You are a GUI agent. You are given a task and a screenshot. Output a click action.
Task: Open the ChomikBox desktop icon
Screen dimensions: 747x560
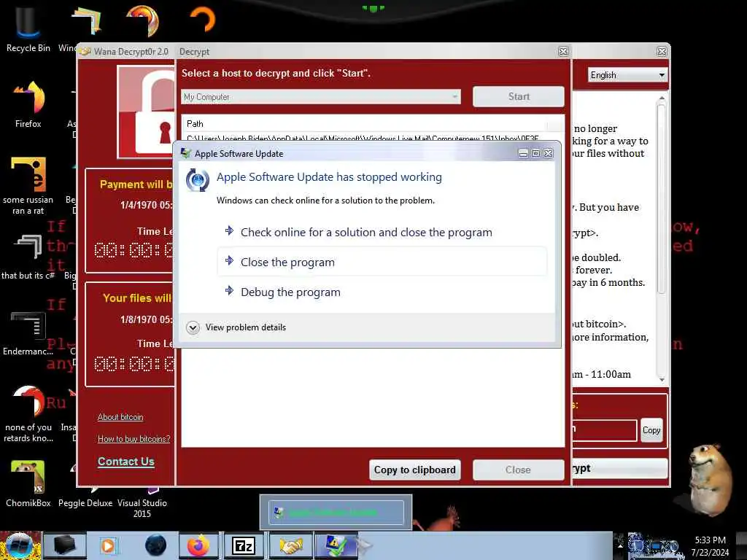(x=28, y=483)
